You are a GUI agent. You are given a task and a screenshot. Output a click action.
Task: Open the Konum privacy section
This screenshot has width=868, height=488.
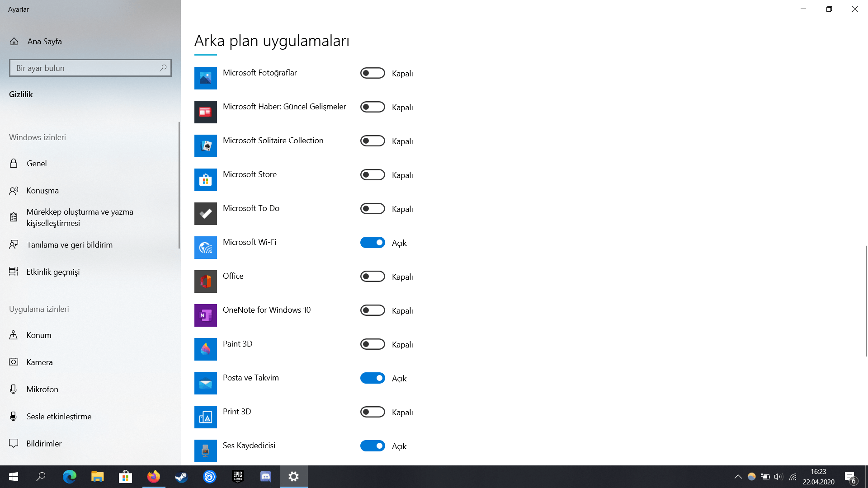point(39,335)
